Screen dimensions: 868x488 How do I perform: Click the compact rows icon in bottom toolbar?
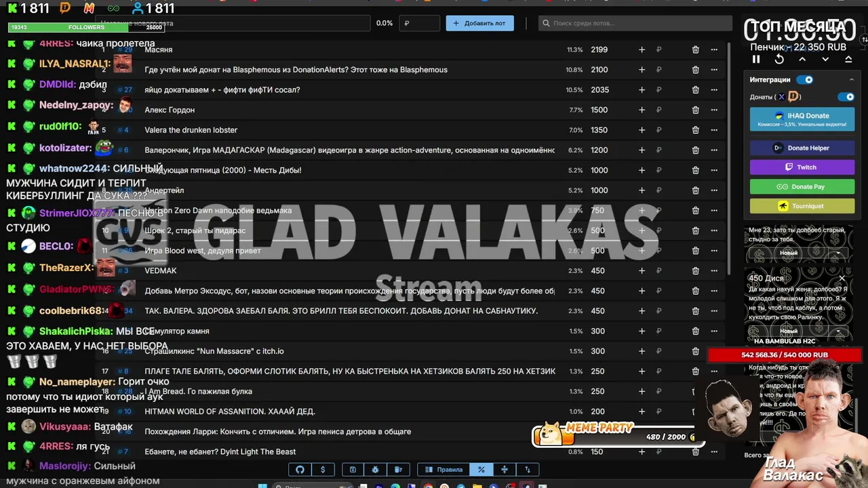click(x=504, y=469)
